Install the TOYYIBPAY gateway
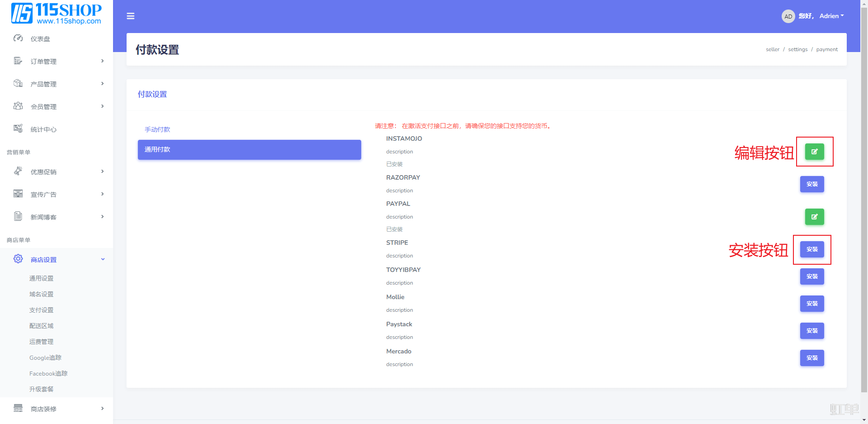868x424 pixels. pos(812,276)
